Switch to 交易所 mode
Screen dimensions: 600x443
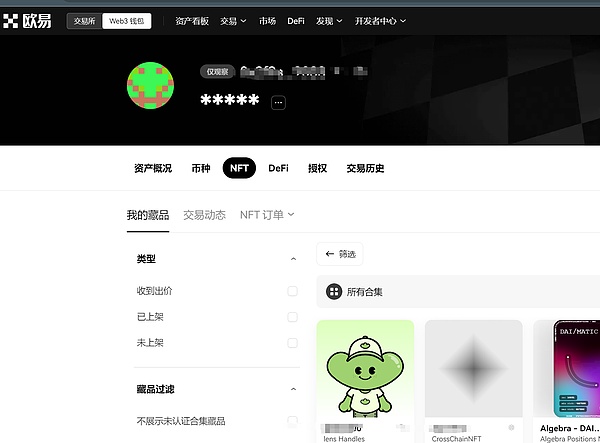coord(84,20)
